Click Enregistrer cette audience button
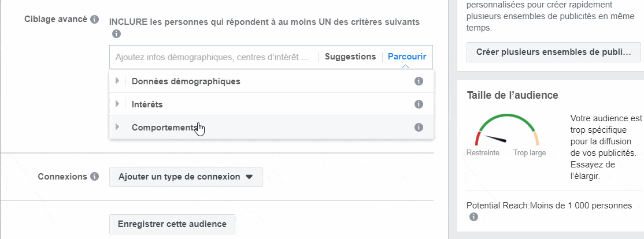Screen dimensions: 644x239 click(172, 224)
